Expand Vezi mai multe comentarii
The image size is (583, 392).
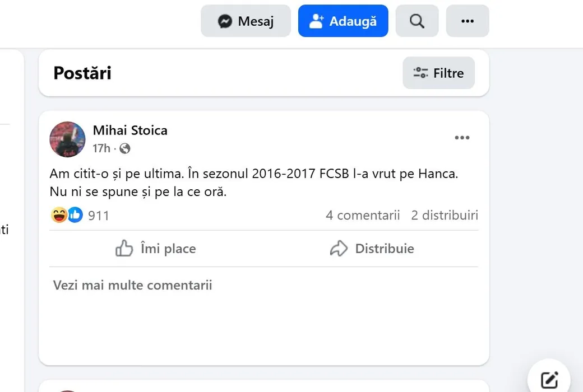click(x=132, y=285)
